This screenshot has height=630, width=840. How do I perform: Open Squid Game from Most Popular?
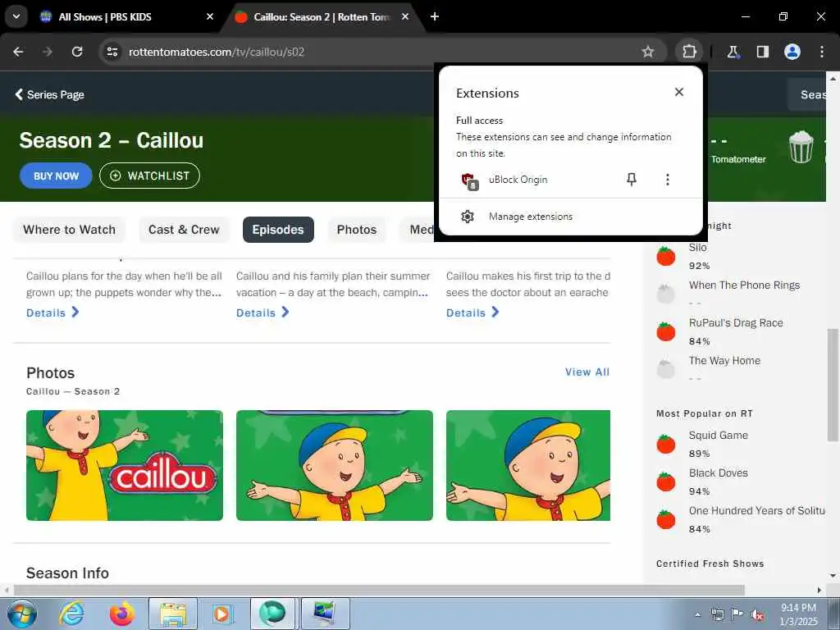click(718, 435)
